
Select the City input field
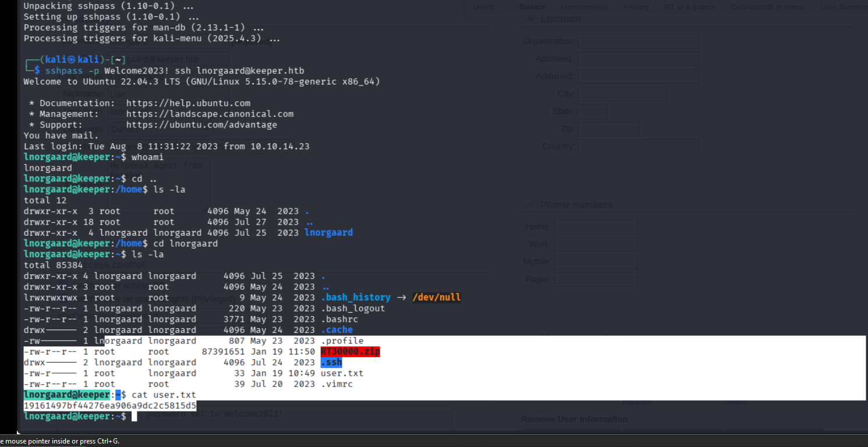[x=622, y=94]
